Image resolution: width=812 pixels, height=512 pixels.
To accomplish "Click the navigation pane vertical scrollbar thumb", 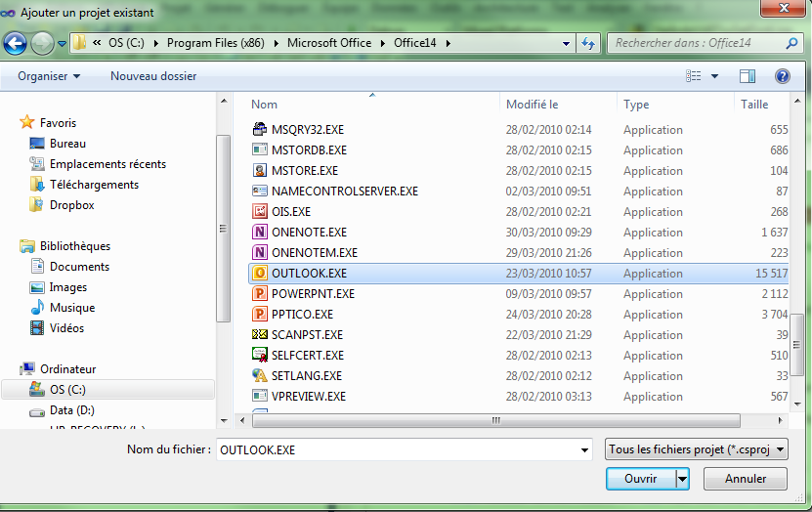I will [x=223, y=229].
